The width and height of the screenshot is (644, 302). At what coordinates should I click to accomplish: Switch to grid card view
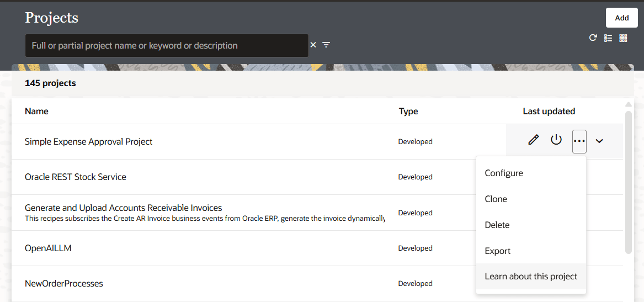coord(623,38)
